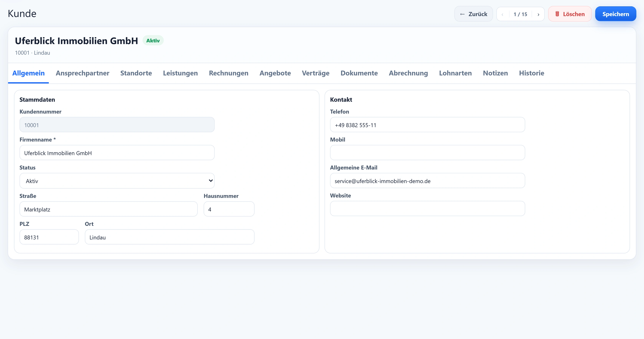The width and height of the screenshot is (644, 339).
Task: Click the subtitle 10001 · Lindau
Action: [x=32, y=53]
